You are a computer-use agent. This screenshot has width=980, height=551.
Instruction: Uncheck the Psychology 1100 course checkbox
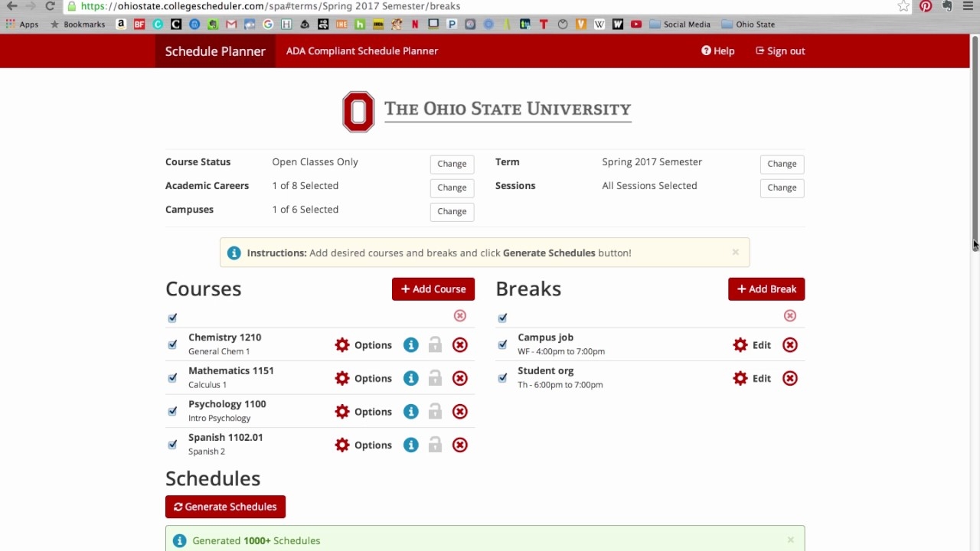pos(172,411)
